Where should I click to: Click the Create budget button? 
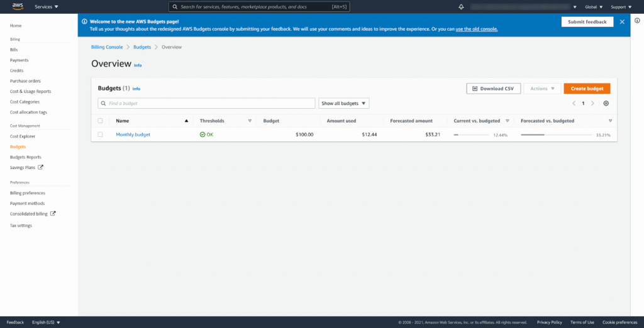click(x=587, y=89)
